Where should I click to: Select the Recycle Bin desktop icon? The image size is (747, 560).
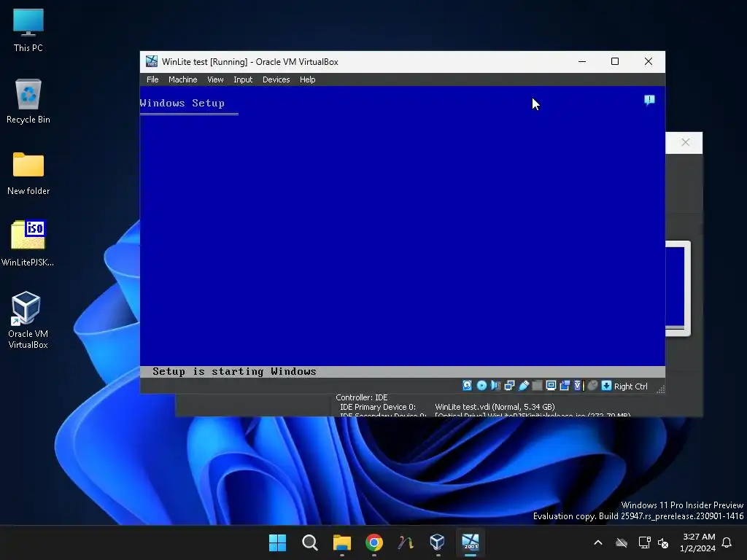28,101
